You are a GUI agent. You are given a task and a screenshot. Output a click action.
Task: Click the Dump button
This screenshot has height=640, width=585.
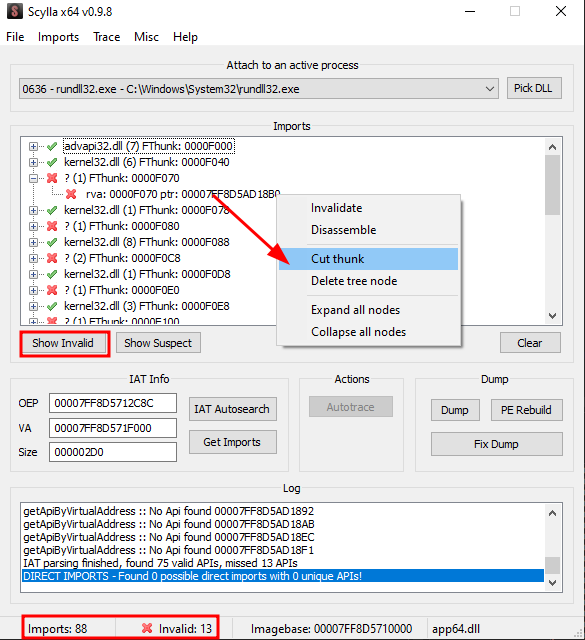click(x=455, y=410)
